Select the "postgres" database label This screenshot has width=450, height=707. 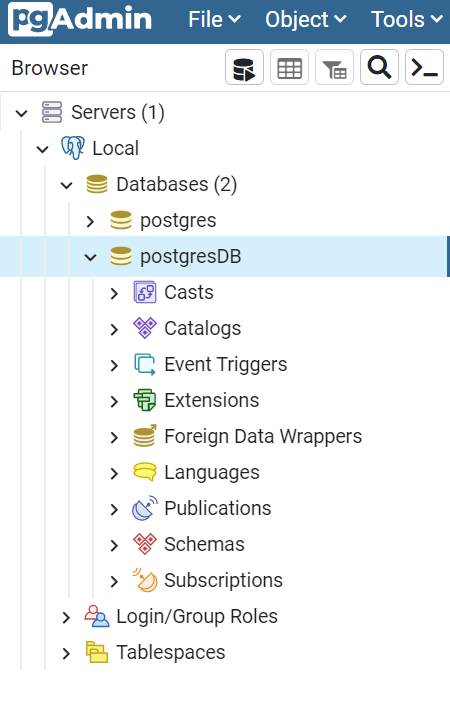click(178, 221)
